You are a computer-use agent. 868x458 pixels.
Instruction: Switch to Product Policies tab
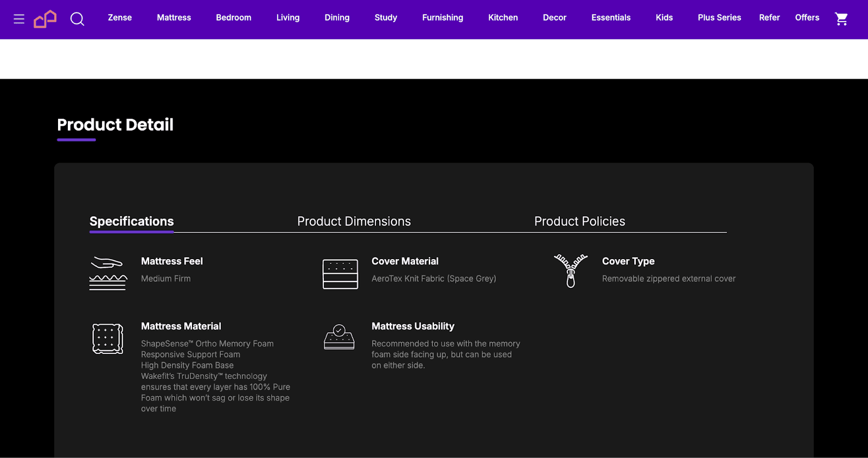579,221
